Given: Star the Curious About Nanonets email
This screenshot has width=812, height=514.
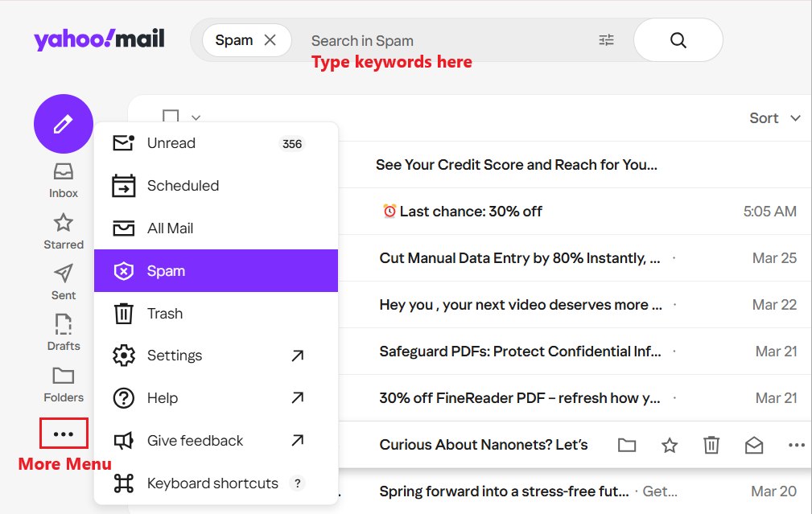Looking at the screenshot, I should [x=669, y=445].
